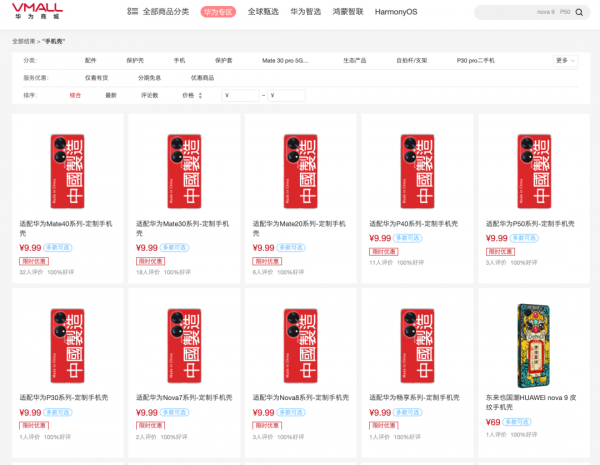Viewport: 600px width, 465px height.
Task: Filter by 自拍杆/支架 category
Action: click(412, 60)
